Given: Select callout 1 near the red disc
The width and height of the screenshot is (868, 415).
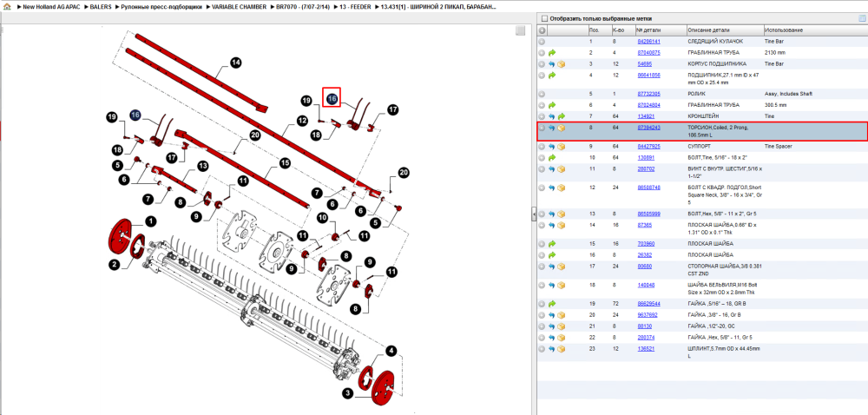Looking at the screenshot, I should (x=150, y=221).
